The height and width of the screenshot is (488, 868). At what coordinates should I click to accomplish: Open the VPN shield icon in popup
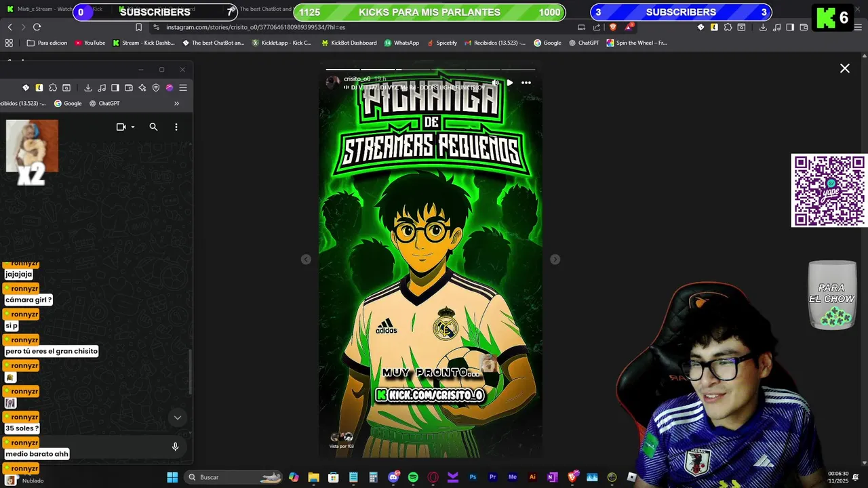[x=156, y=87]
